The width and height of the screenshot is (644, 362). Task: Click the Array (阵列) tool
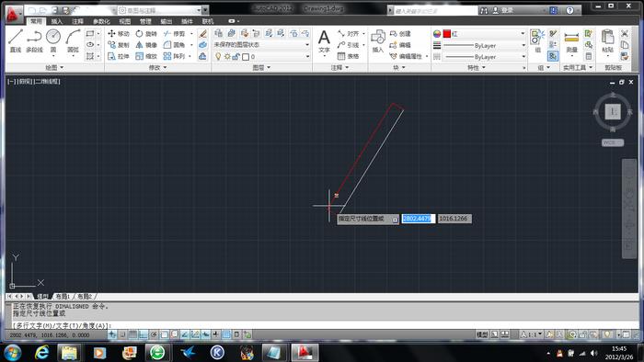174,56
